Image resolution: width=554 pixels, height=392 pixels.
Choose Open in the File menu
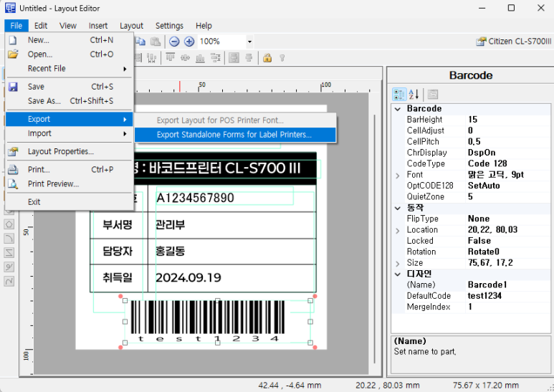[70, 54]
